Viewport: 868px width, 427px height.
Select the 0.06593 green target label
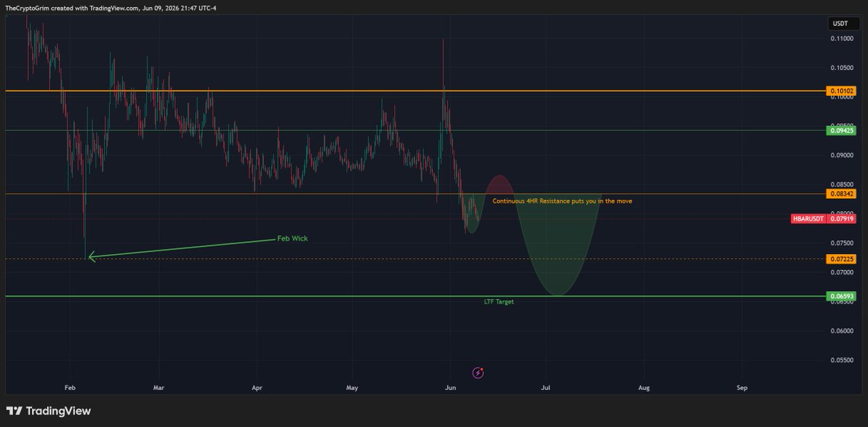coord(843,296)
